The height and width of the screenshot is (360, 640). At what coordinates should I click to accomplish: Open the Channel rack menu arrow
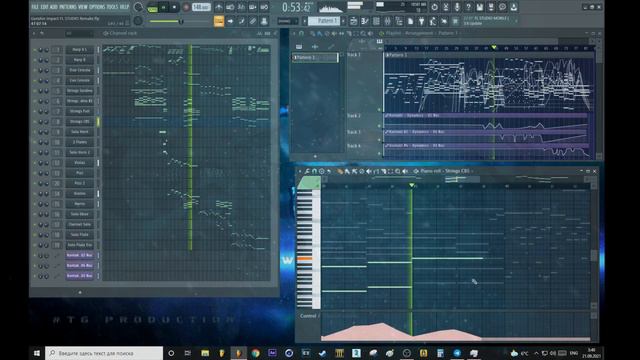[x=34, y=33]
